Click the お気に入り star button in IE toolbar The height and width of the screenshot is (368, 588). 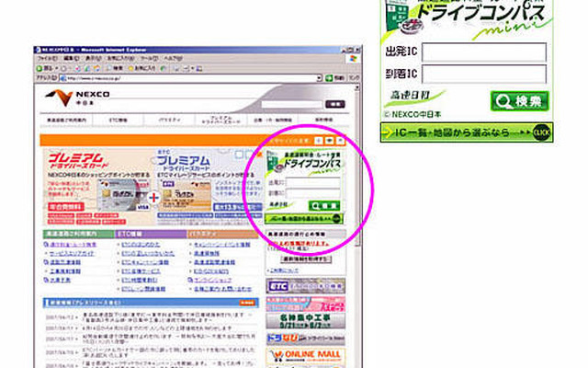tap(141, 68)
